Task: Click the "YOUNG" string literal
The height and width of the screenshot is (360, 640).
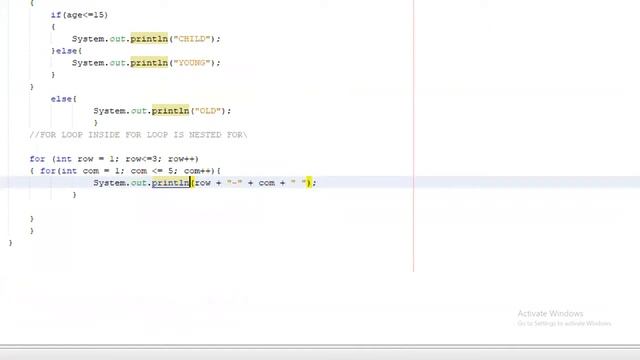Action: tap(192, 63)
